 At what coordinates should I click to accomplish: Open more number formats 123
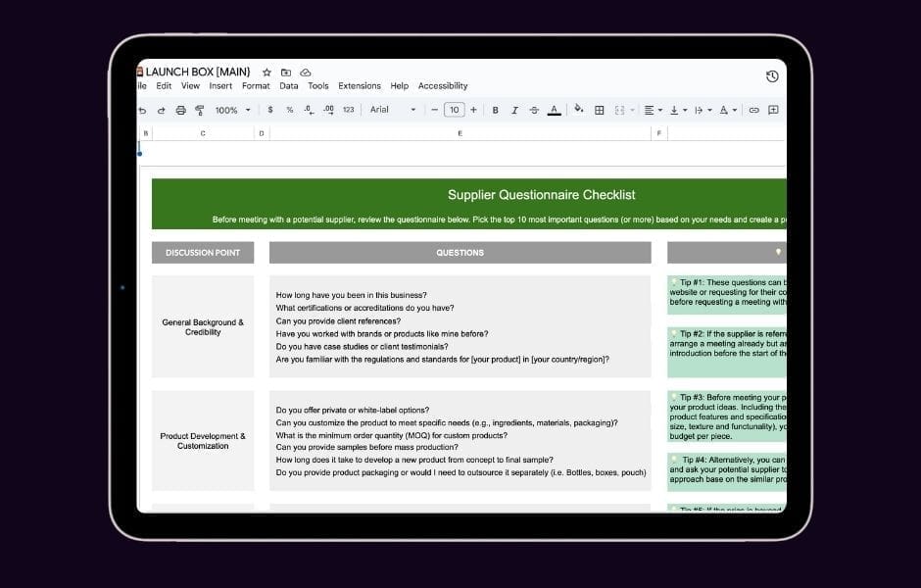[348, 110]
